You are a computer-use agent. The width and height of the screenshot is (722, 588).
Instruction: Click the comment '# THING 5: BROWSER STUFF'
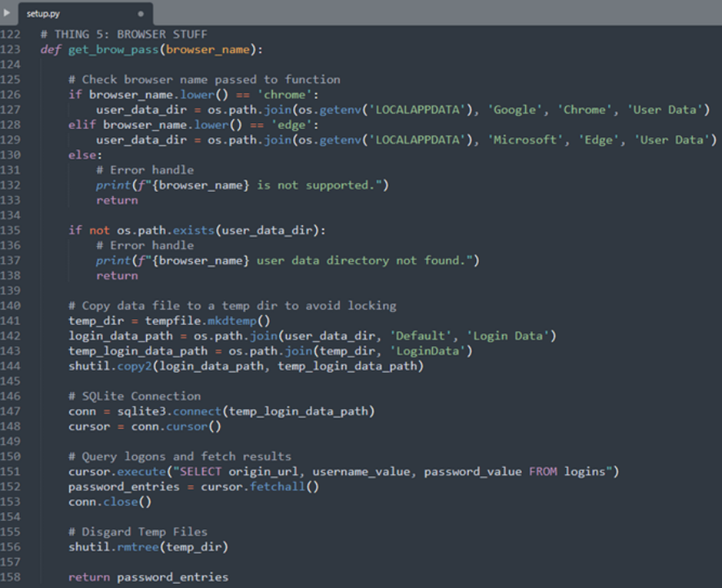(x=124, y=34)
